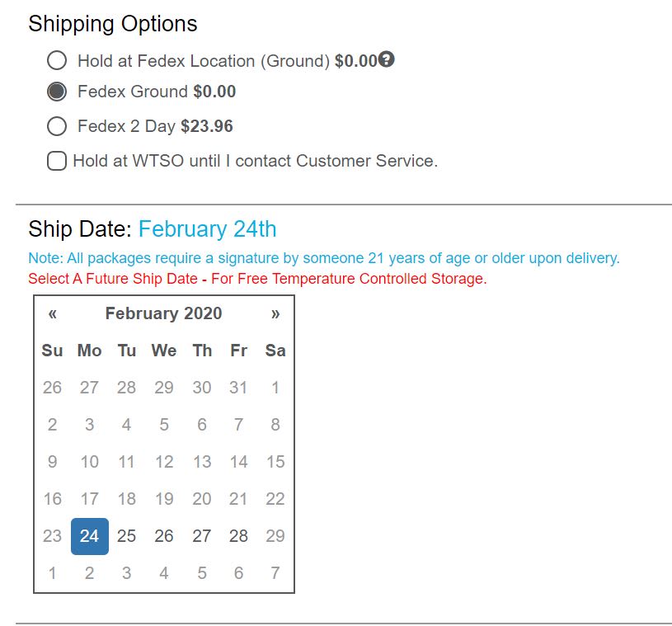Click the help question mark icon
This screenshot has width=672, height=626.
386,59
